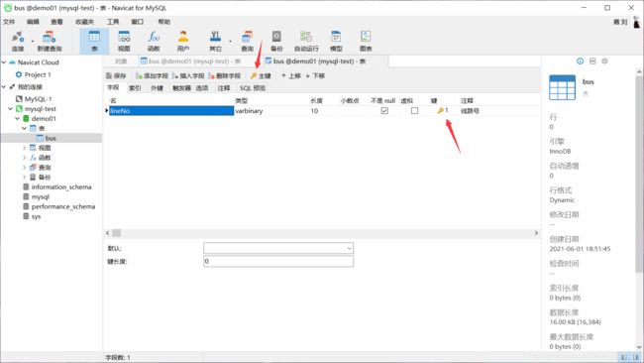Screen dimensions: 644x363
Task: Collapse the mysql-test connection node
Action: point(10,109)
